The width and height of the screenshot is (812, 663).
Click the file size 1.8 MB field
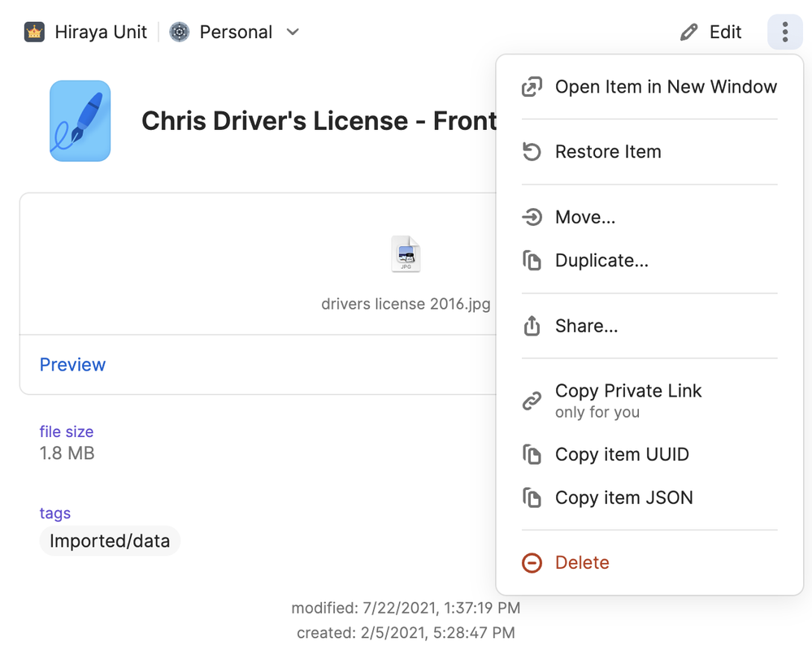pos(67,453)
